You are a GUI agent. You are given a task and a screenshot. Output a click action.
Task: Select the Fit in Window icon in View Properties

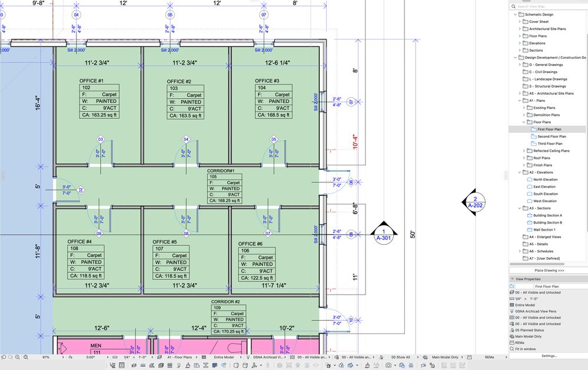click(x=511, y=349)
